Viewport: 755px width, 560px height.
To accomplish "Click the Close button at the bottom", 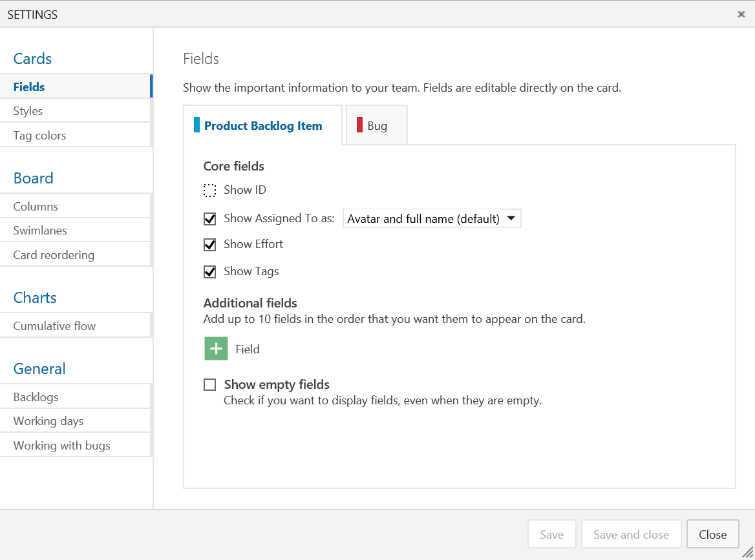I will (x=712, y=534).
